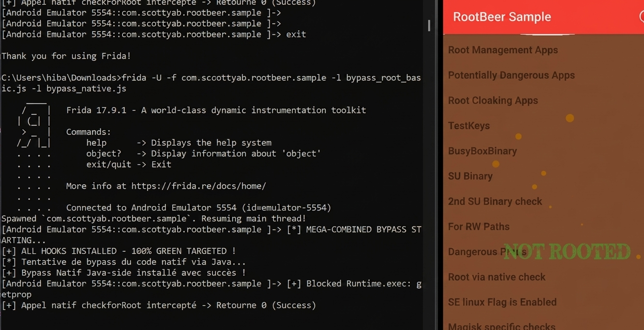Open the frida.re docs link in terminal
644x330 pixels.
coord(198,186)
